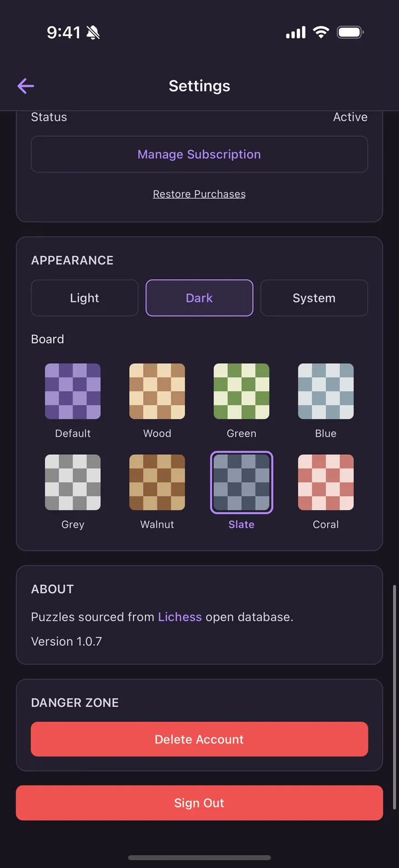The height and width of the screenshot is (868, 399).
Task: Select the Wood board theme
Action: (157, 391)
